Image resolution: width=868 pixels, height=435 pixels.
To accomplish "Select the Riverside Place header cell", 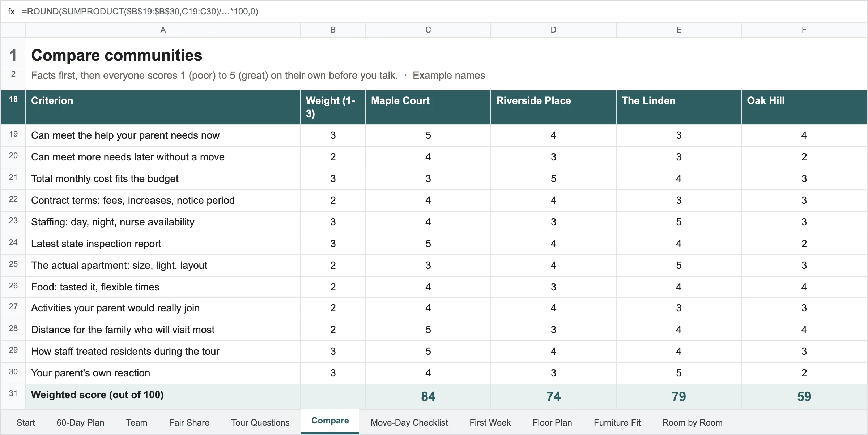I will [554, 107].
